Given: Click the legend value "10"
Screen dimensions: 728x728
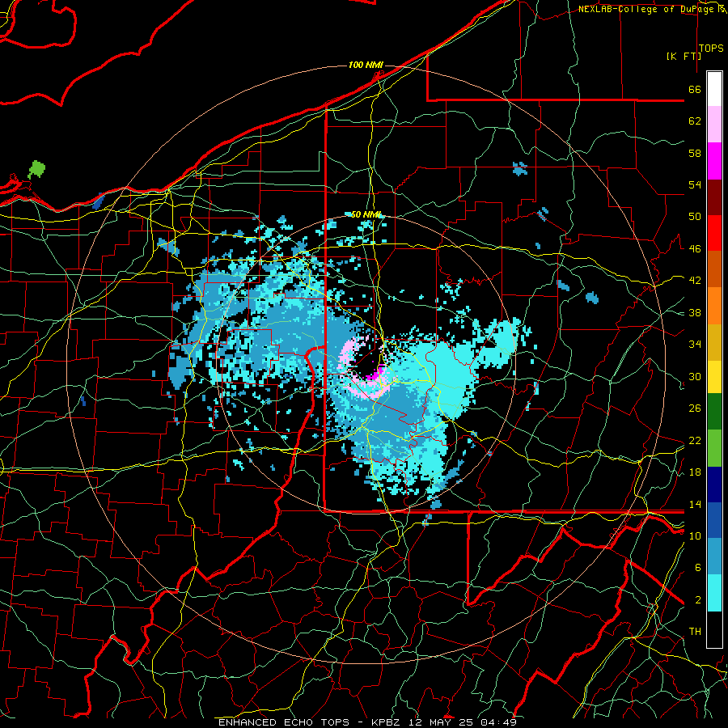Looking at the screenshot, I should (x=695, y=535).
